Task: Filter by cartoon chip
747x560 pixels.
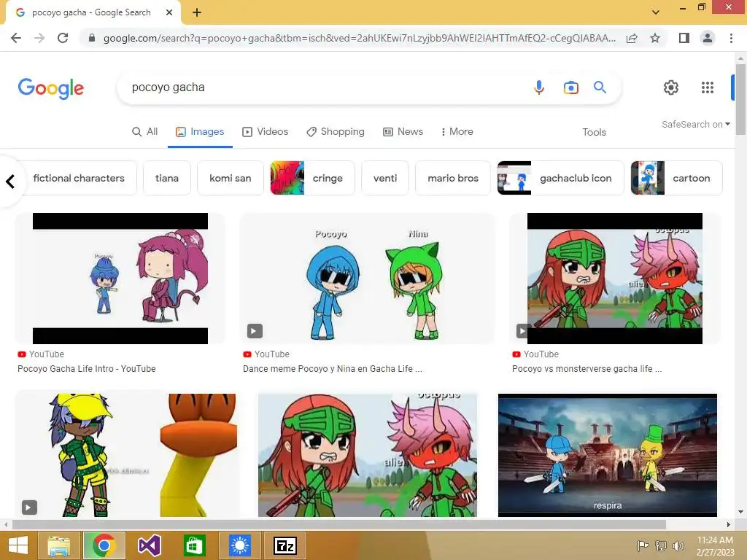Action: pyautogui.click(x=676, y=178)
